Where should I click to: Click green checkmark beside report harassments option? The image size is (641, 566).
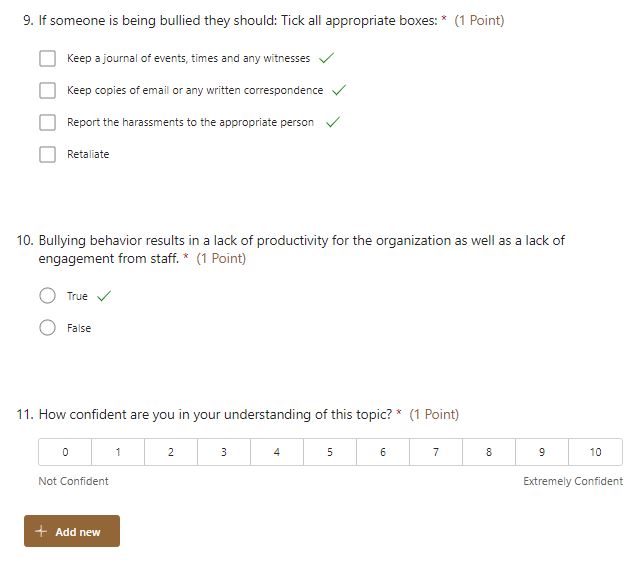pos(333,122)
